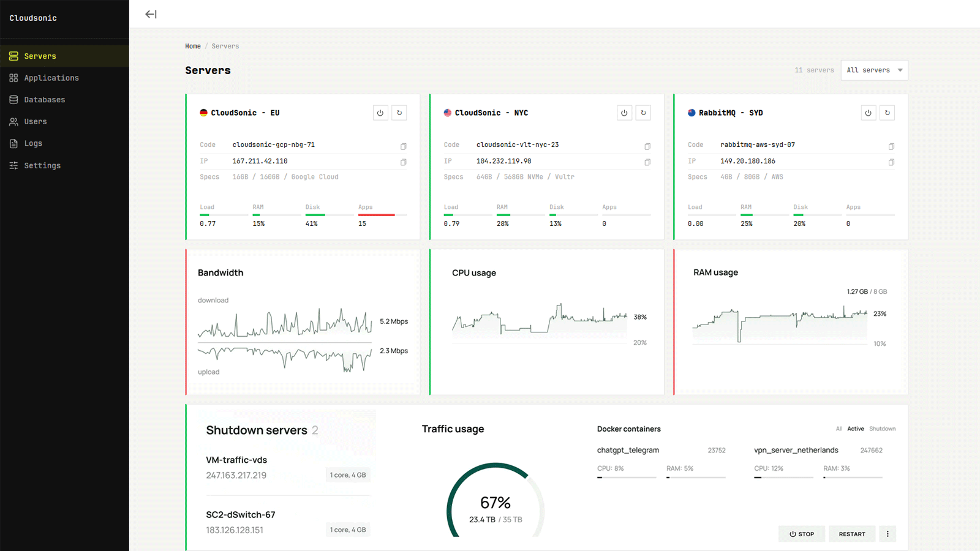The image size is (980, 551).
Task: Click CloudSonic - NYC RAM progress bar
Action: pyautogui.click(x=521, y=215)
